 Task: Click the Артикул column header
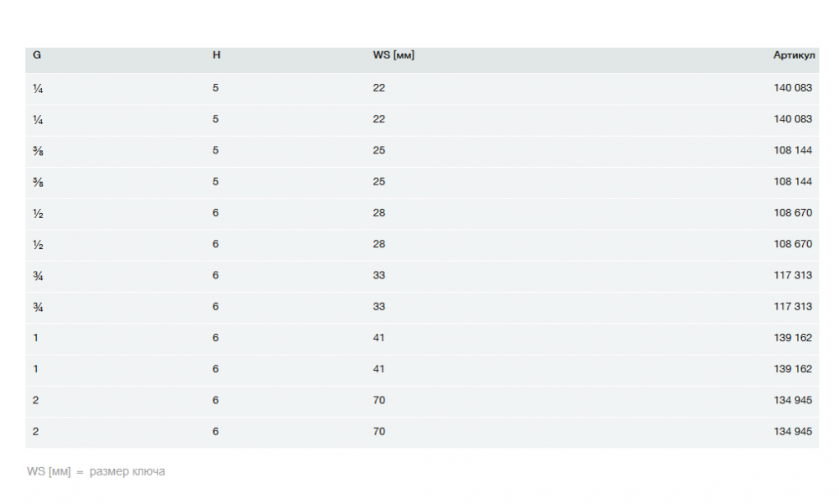[794, 55]
